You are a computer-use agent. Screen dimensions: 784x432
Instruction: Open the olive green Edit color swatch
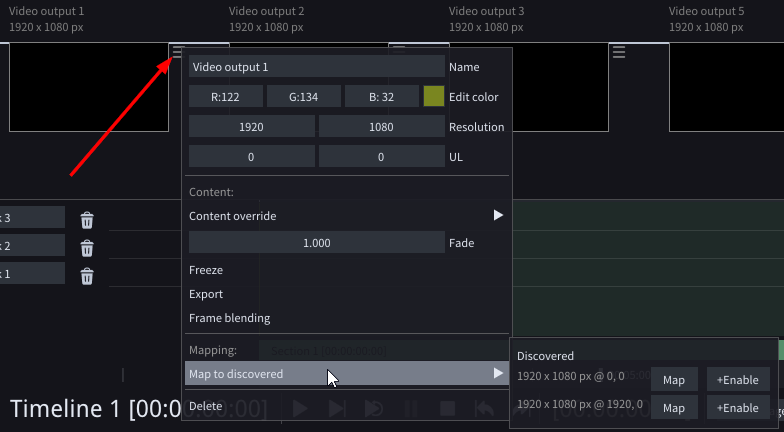(x=434, y=97)
